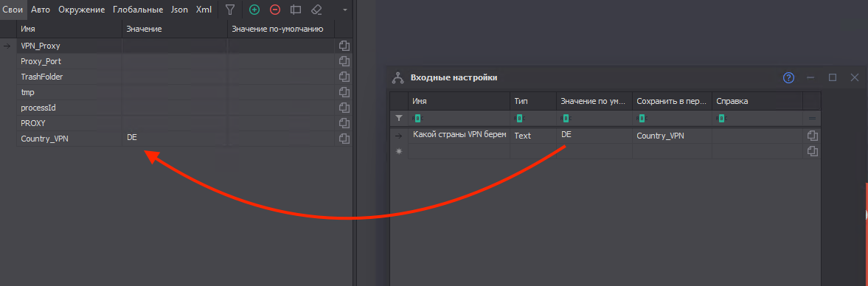Viewport: 868px width, 286px height.
Task: Click the Text type cell in settings
Action: [533, 136]
